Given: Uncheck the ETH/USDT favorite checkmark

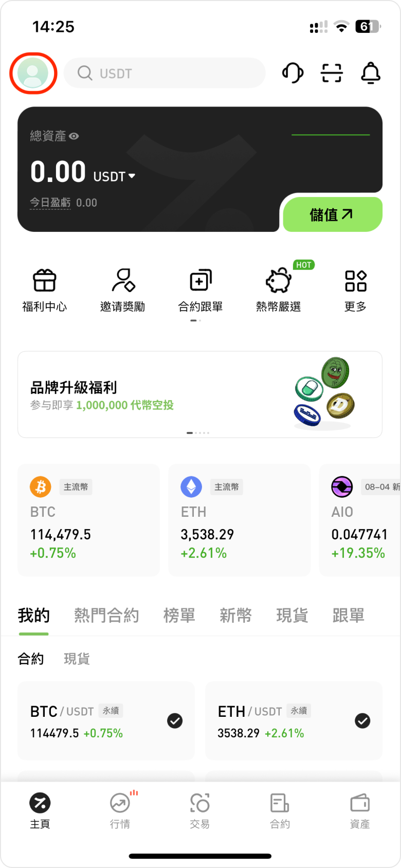Looking at the screenshot, I should pyautogui.click(x=362, y=721).
